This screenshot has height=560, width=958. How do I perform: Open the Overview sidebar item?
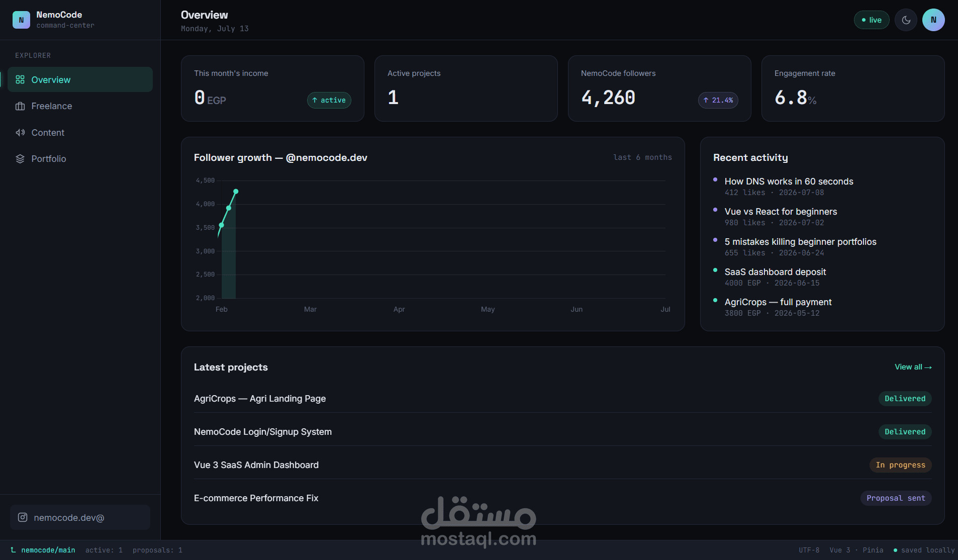[x=80, y=79]
